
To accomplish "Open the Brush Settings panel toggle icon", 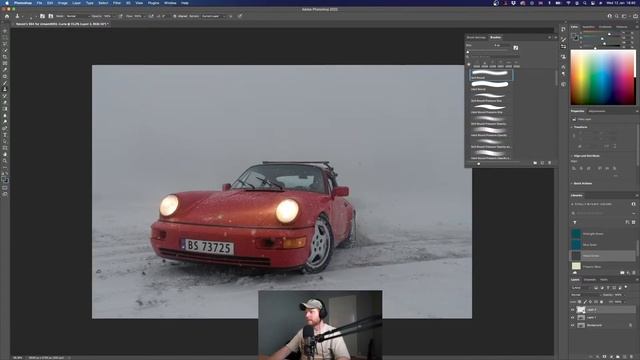I will 42,16.
